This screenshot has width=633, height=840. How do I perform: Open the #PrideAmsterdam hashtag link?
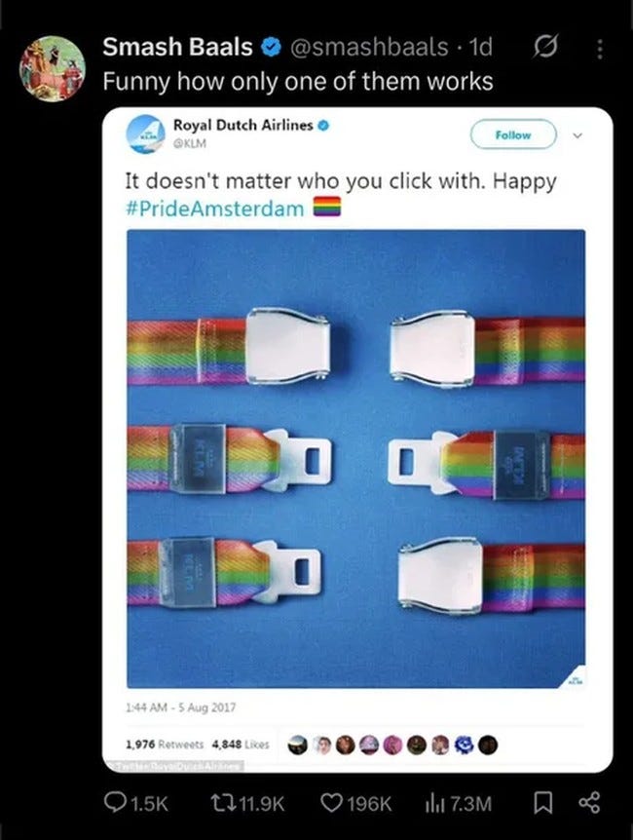click(x=215, y=209)
